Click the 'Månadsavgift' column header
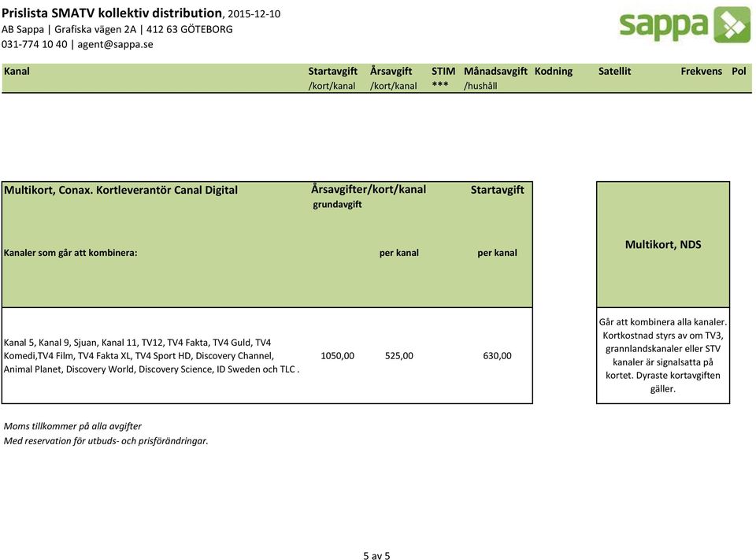This screenshot has height=560, width=756. point(495,72)
